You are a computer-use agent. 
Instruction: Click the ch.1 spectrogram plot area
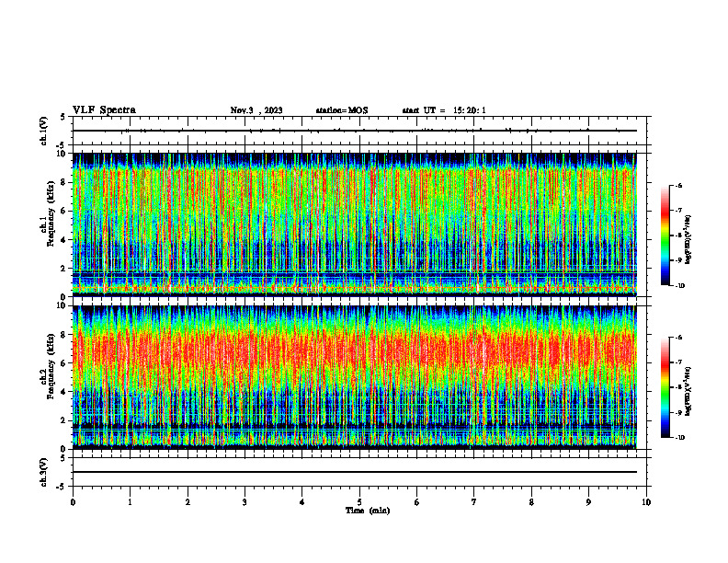(x=354, y=224)
